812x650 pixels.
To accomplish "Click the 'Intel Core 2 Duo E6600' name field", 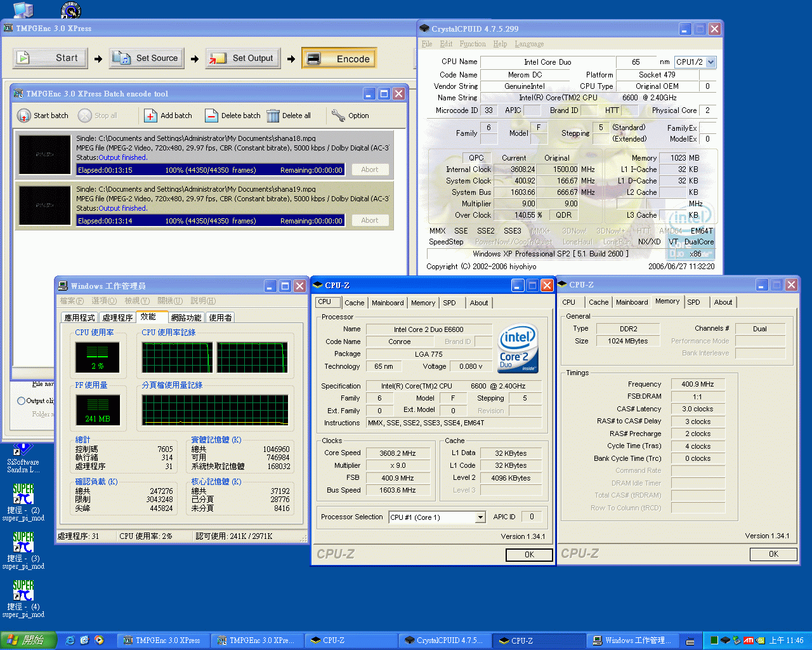I will 429,329.
